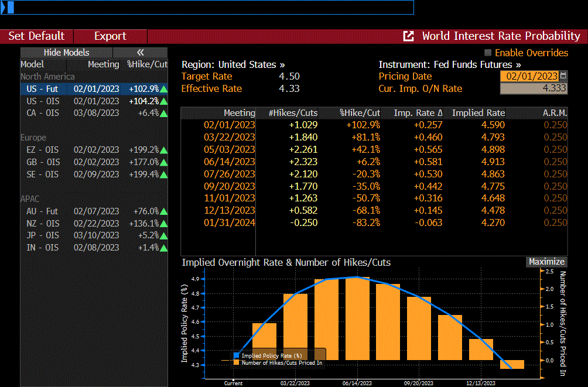588x387 pixels.
Task: Open calendar picker beside Pricing Date
Action: click(563, 76)
